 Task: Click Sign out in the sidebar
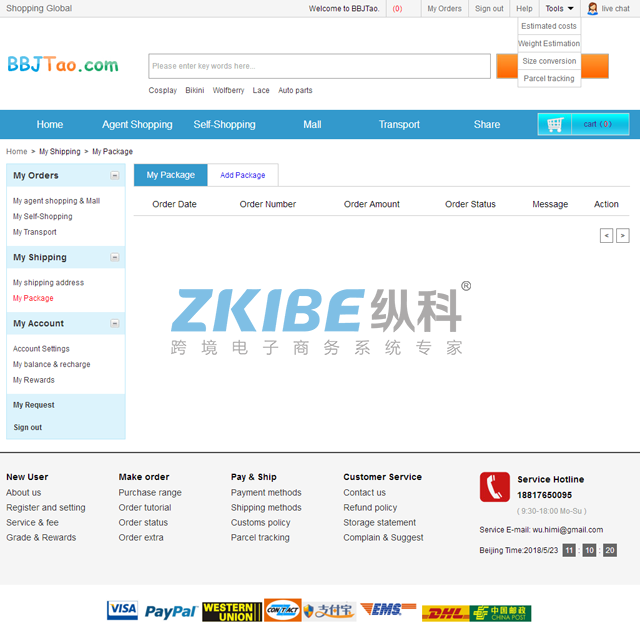27,427
